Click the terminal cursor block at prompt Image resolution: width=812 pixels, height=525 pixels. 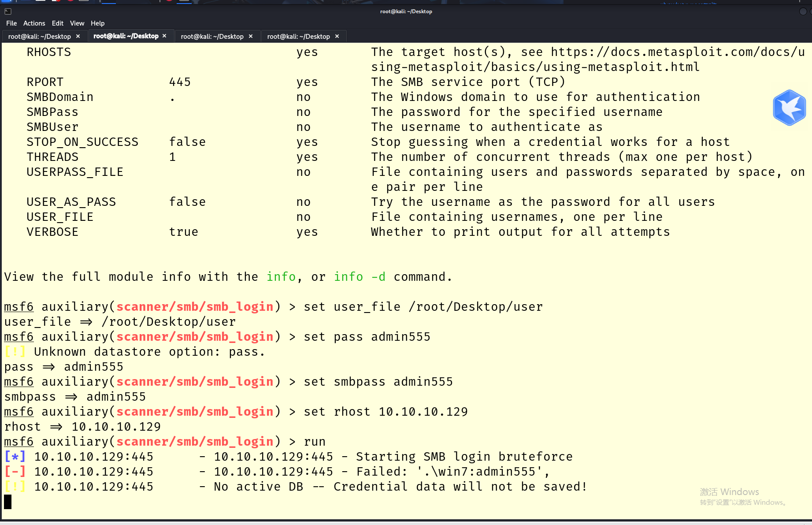pyautogui.click(x=7, y=502)
